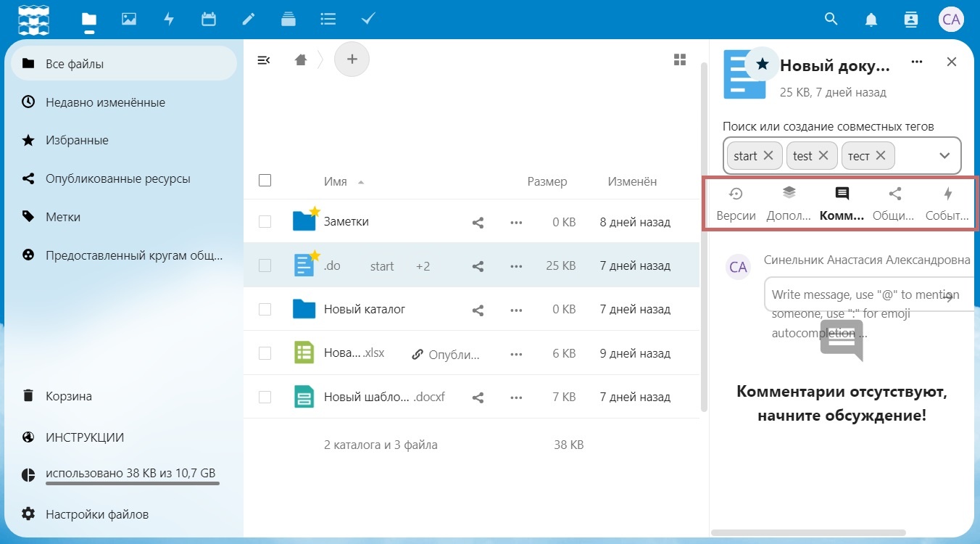Click share icon for Заметки folder
The image size is (980, 544).
coord(478,223)
